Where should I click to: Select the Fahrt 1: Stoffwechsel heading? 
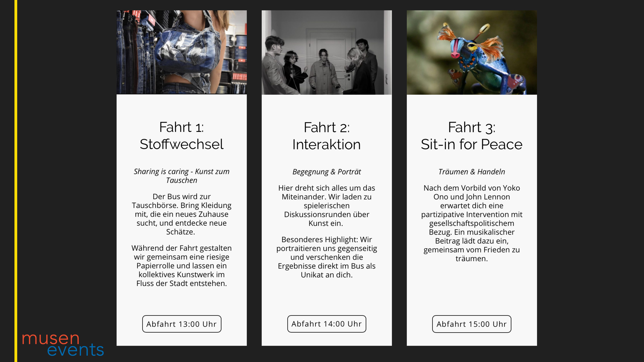click(x=181, y=136)
